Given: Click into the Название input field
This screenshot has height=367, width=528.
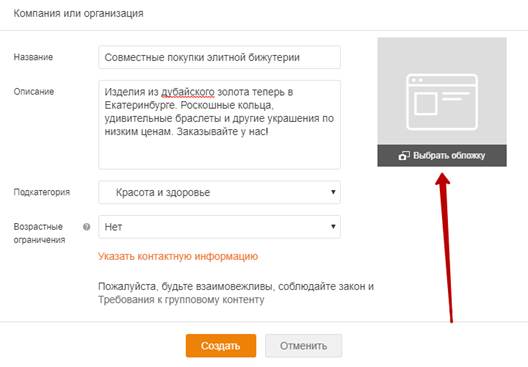Looking at the screenshot, I should 219,57.
